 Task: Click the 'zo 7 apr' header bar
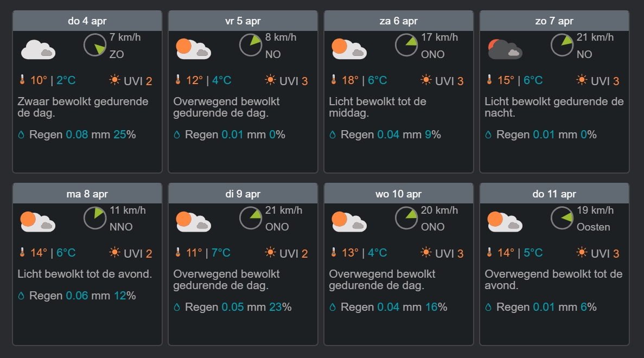[554, 21]
